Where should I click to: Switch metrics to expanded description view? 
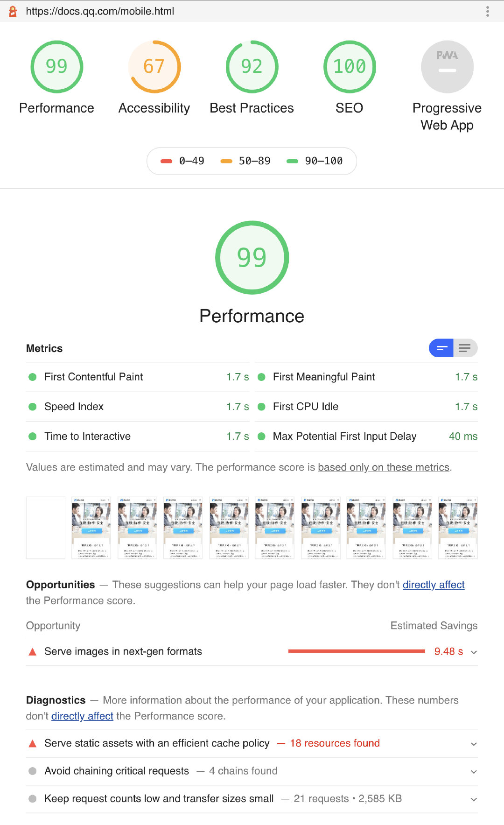pos(465,348)
